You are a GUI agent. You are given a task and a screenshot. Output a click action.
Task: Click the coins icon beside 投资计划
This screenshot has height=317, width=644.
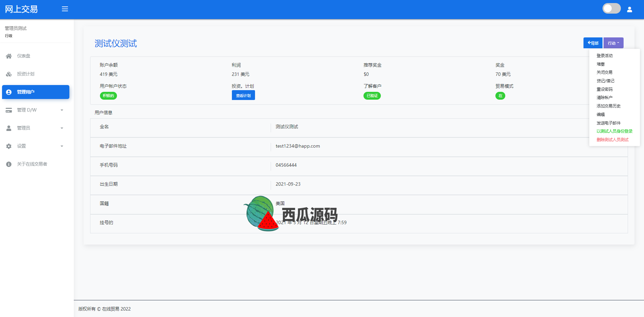[9, 74]
